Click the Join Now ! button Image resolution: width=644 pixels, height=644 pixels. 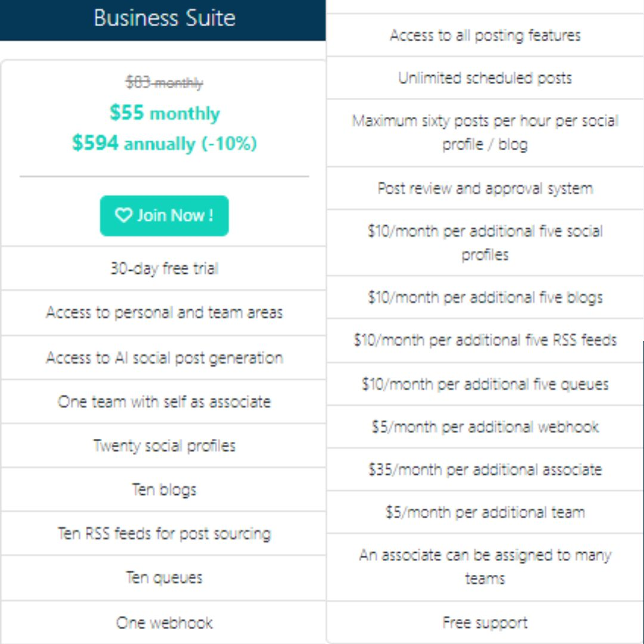point(165,216)
